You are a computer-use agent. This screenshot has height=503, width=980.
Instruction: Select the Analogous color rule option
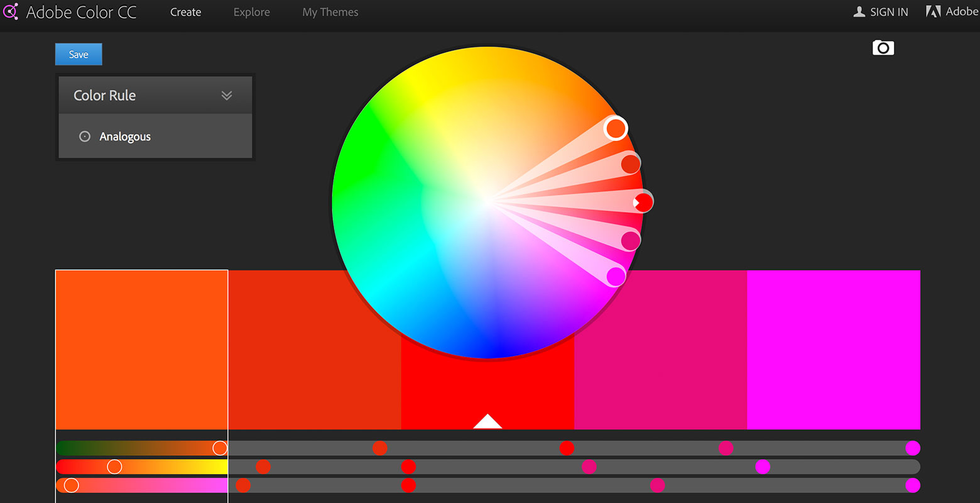point(125,136)
